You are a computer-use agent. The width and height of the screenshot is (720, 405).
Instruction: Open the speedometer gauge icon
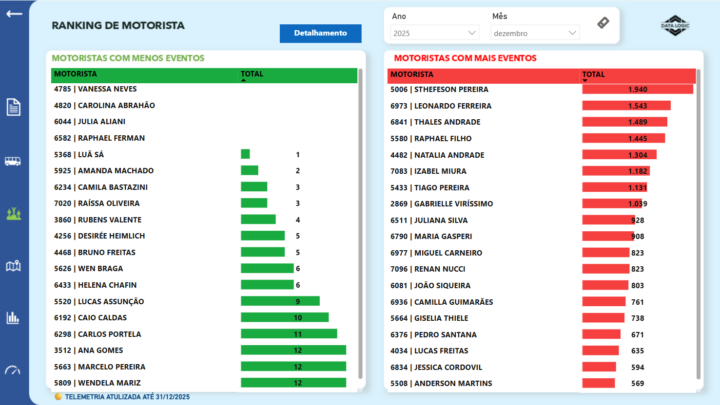click(x=14, y=370)
